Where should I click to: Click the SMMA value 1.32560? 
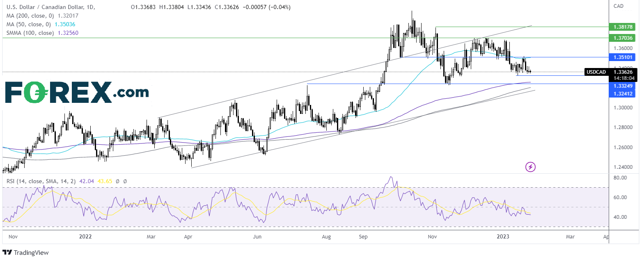[x=68, y=33]
